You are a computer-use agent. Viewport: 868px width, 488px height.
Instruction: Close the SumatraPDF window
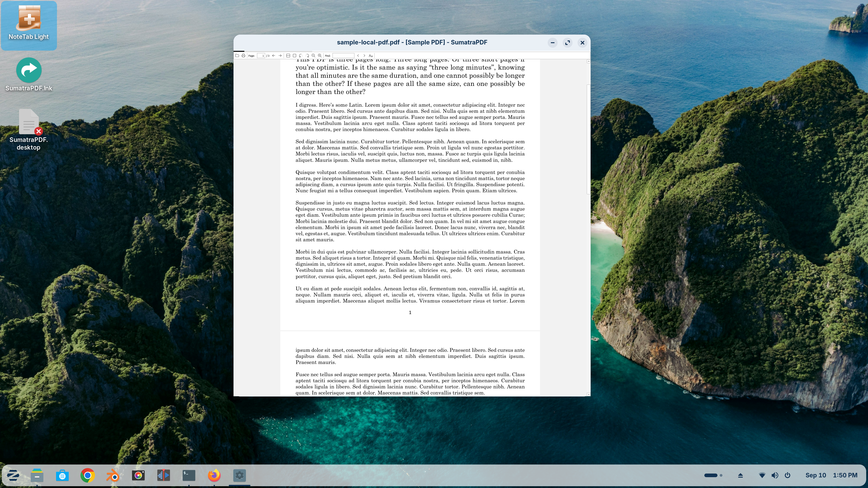tap(582, 42)
